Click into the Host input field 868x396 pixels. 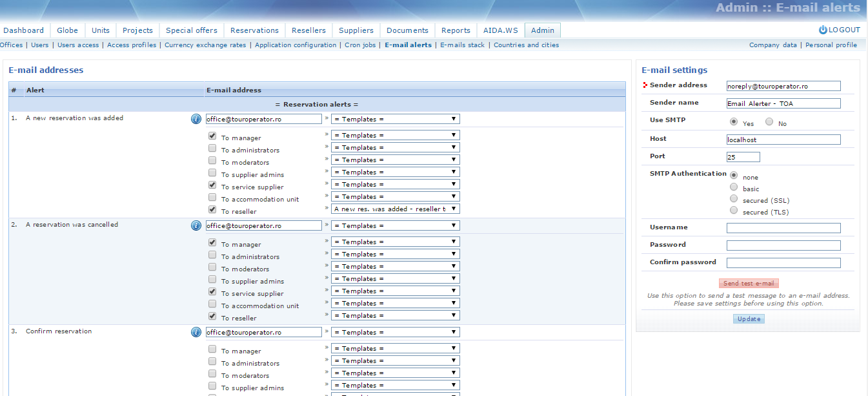tap(783, 140)
